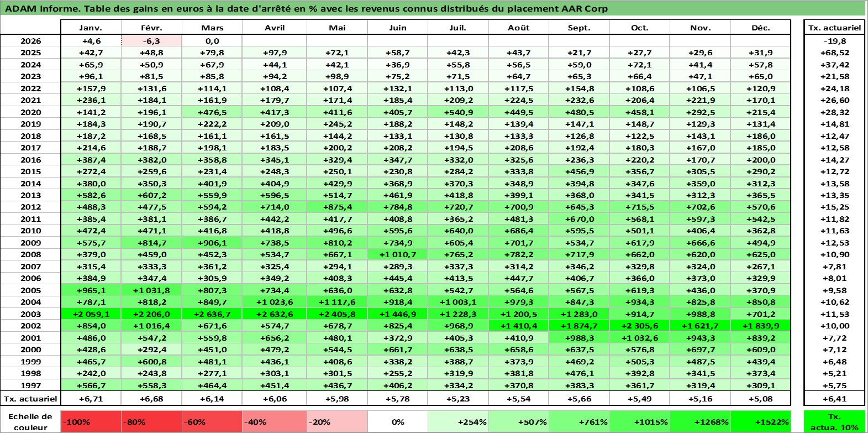This screenshot has height=433, width=868.
Task: Click the +236,1 cell in 2021
Action: [91, 100]
